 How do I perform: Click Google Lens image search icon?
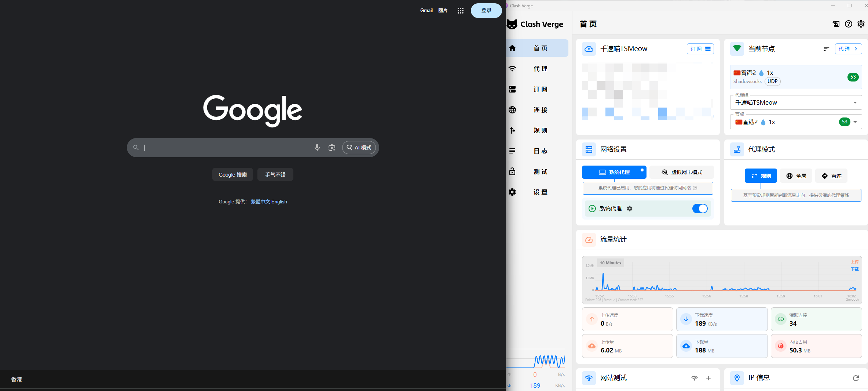pos(332,148)
